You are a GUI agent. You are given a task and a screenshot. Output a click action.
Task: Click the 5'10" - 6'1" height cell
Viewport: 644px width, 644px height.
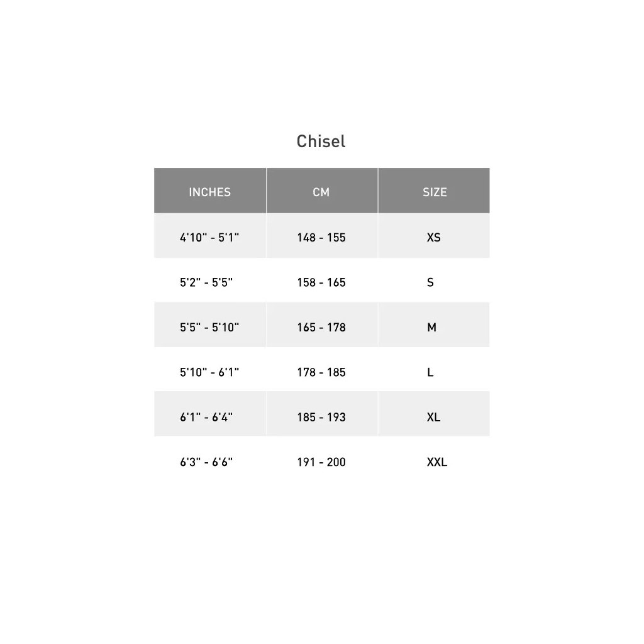tap(209, 372)
